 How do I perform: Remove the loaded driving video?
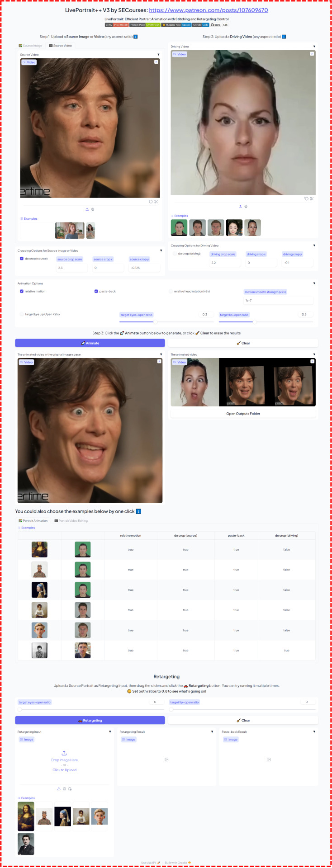click(x=312, y=54)
